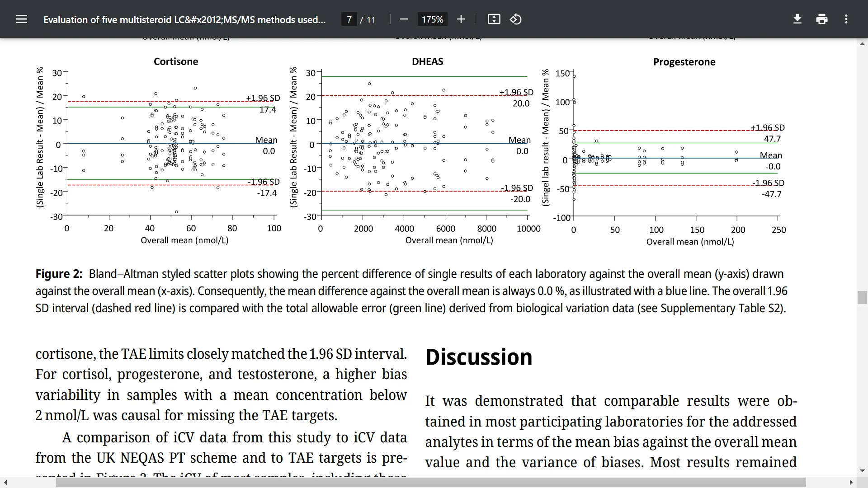The width and height of the screenshot is (868, 488).
Task: Click the vertical scrollbar thumb
Action: click(x=862, y=298)
